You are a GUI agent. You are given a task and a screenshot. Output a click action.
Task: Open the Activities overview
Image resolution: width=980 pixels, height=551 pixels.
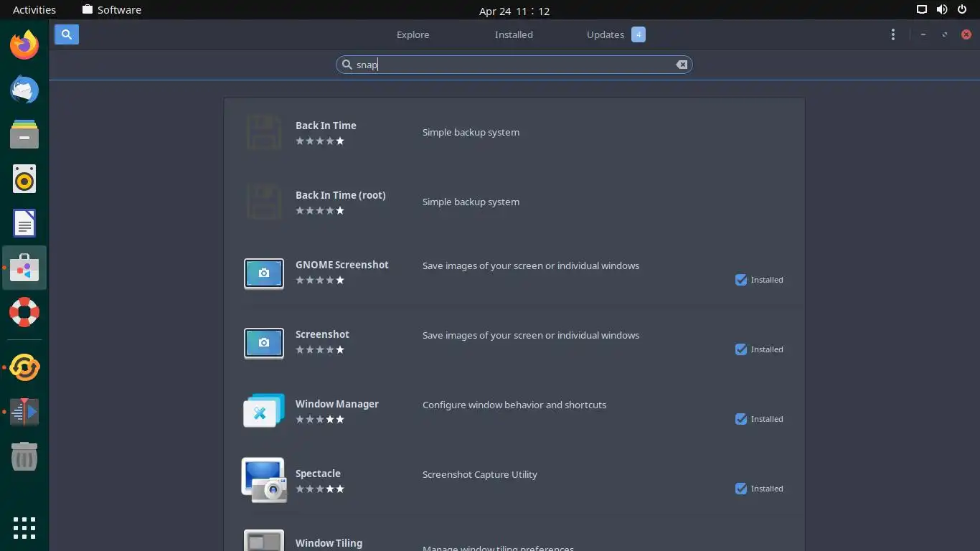point(34,10)
